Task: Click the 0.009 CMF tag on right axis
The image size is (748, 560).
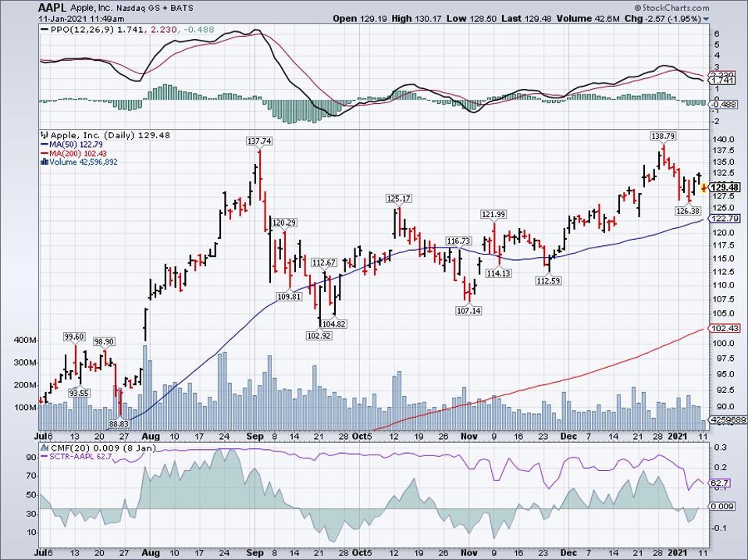Action: (723, 506)
